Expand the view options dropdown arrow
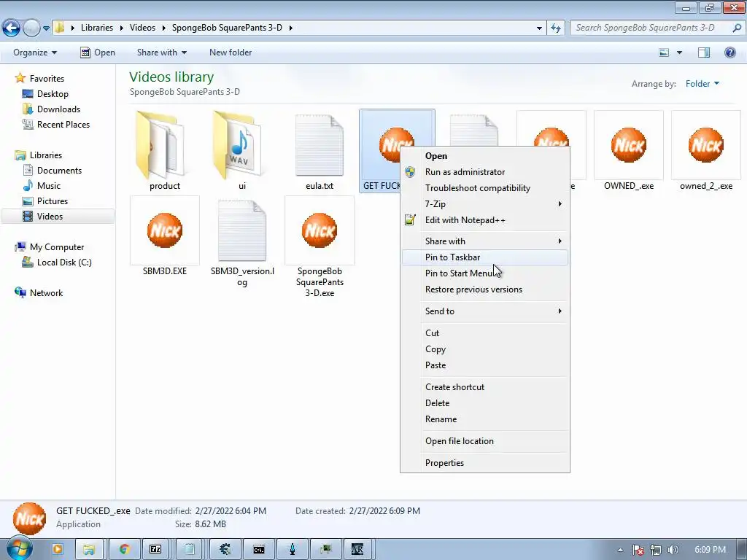Image resolution: width=747 pixels, height=560 pixels. [679, 52]
